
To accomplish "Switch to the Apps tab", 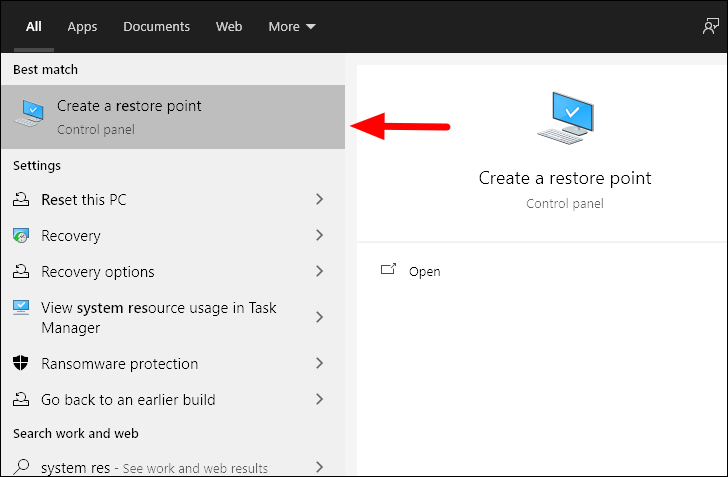I will tap(82, 26).
